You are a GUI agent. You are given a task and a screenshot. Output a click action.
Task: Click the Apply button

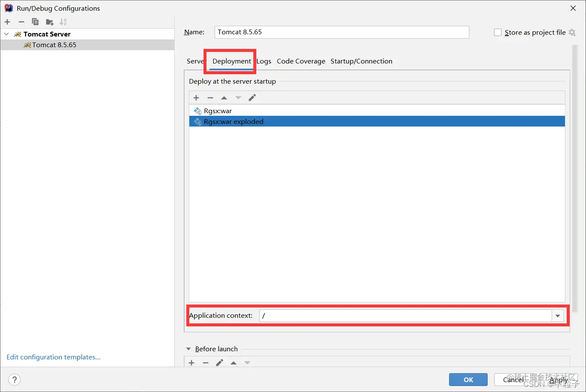[x=559, y=380]
